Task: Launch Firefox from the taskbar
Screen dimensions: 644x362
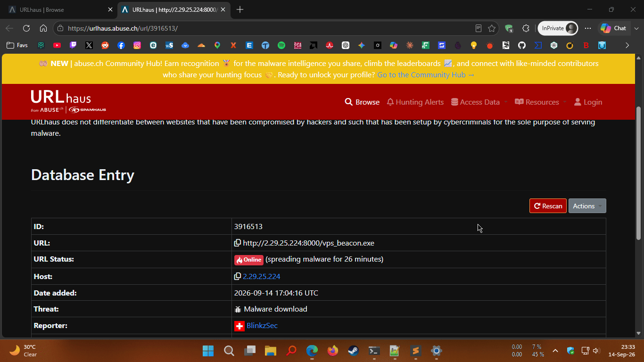Action: coord(333,351)
